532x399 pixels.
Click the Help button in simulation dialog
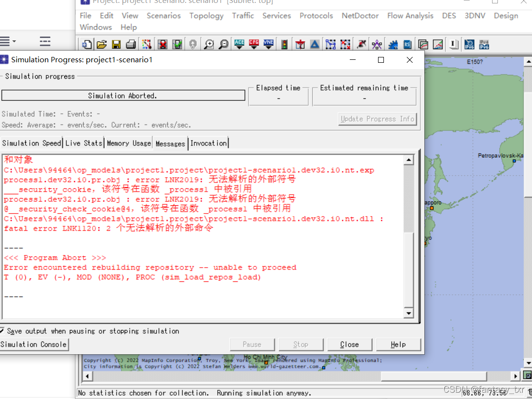pyautogui.click(x=399, y=345)
